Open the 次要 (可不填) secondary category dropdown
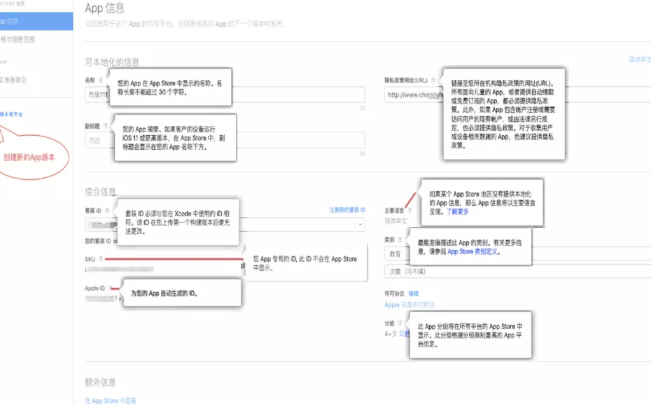651x416 pixels. [517, 272]
